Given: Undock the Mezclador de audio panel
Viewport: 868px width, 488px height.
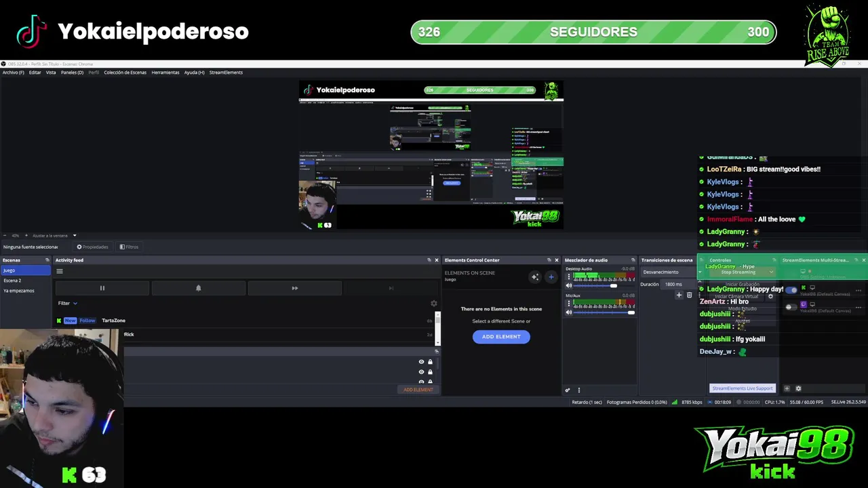Looking at the screenshot, I should 633,260.
